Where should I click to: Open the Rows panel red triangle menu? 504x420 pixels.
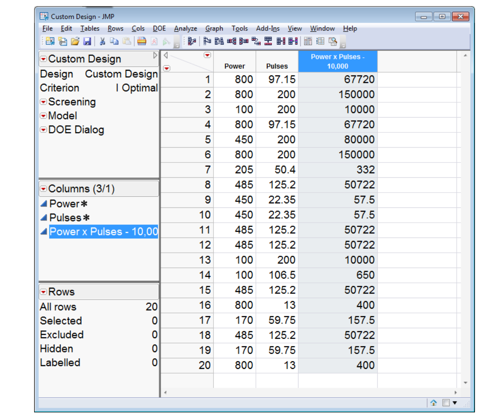coord(44,292)
